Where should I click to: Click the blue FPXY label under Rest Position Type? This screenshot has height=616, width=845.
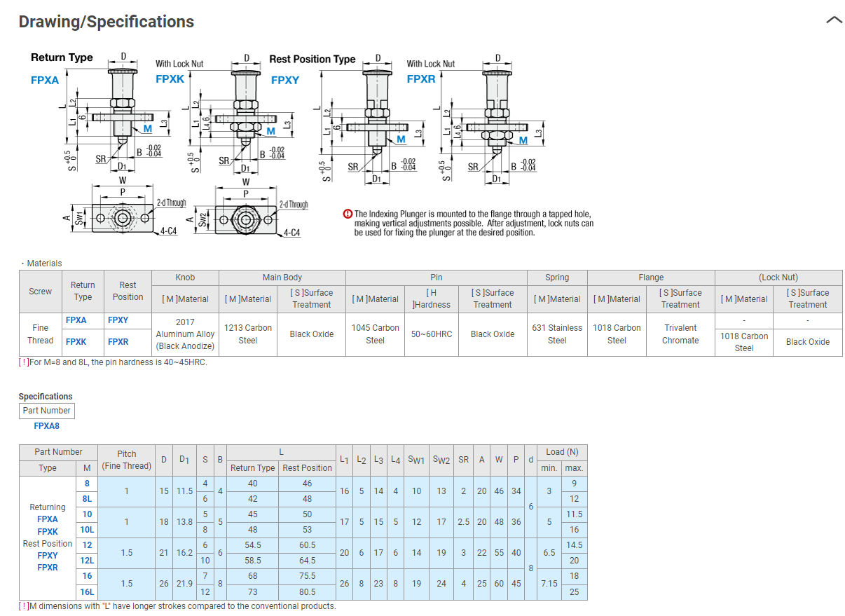285,80
